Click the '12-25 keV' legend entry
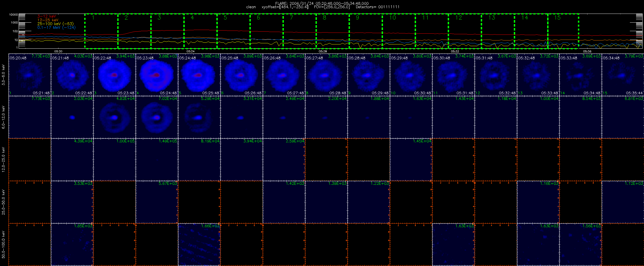644x266 pixels. coord(48,20)
